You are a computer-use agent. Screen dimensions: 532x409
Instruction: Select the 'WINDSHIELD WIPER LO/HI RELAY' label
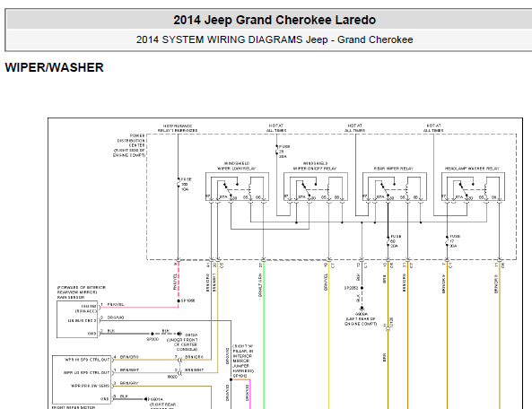click(x=237, y=166)
